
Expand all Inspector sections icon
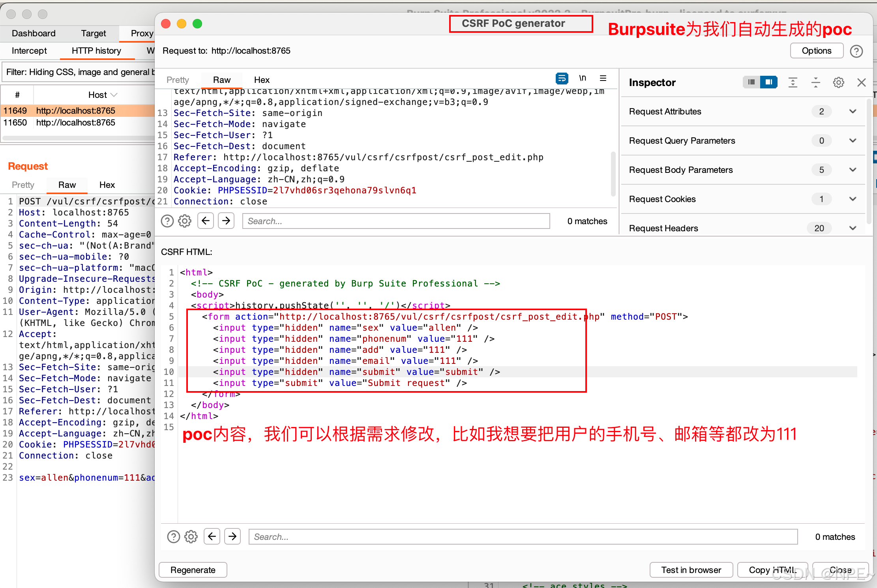pos(793,82)
